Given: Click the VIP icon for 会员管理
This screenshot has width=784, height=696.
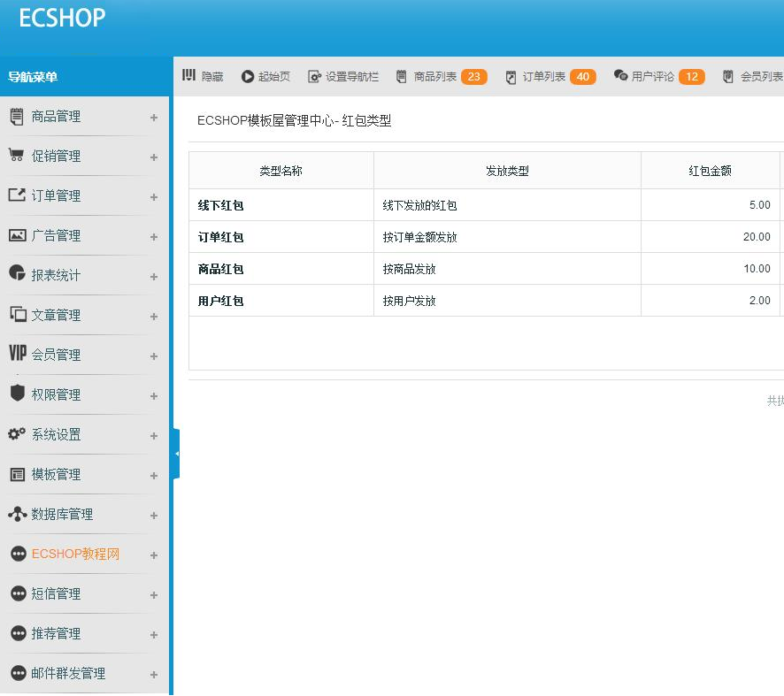Looking at the screenshot, I should point(18,353).
